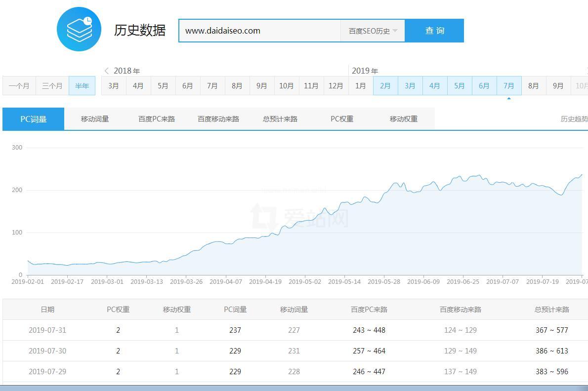Select 2019 8月 in month timeline

coord(534,86)
